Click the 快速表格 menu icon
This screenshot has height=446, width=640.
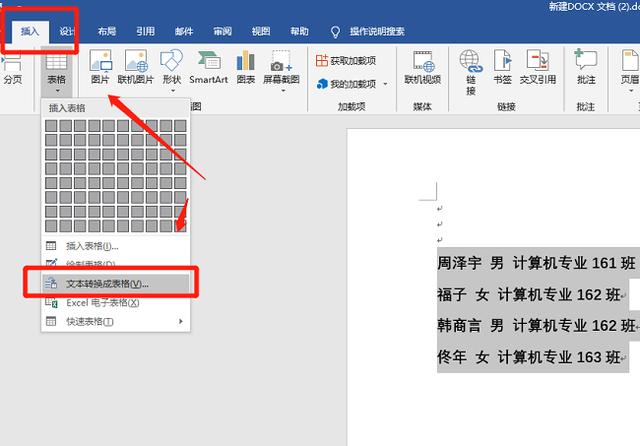tap(51, 321)
